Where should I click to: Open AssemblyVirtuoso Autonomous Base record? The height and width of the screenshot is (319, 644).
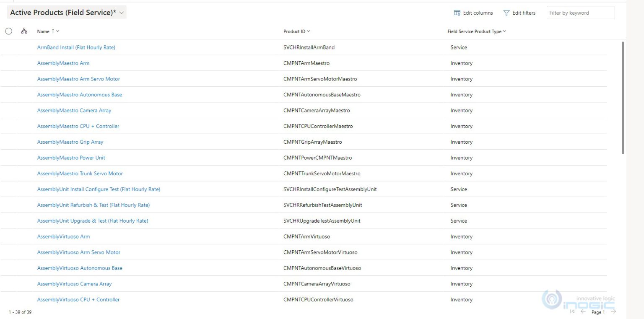80,268
